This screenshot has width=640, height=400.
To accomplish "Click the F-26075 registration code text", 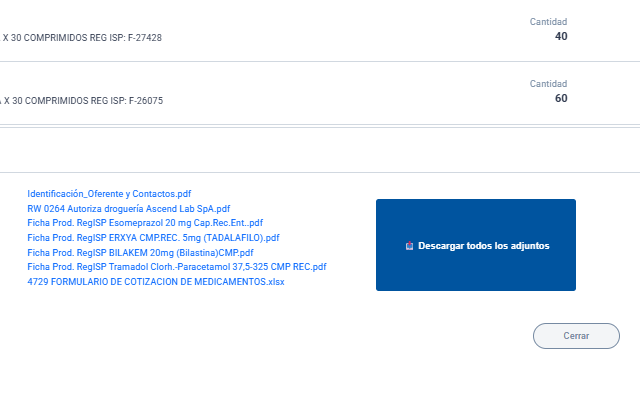I will pyautogui.click(x=146, y=100).
